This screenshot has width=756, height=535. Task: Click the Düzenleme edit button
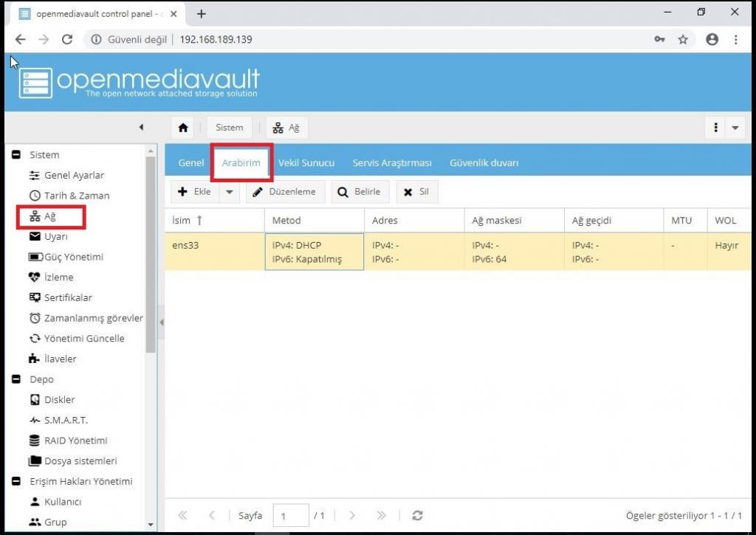pos(286,192)
